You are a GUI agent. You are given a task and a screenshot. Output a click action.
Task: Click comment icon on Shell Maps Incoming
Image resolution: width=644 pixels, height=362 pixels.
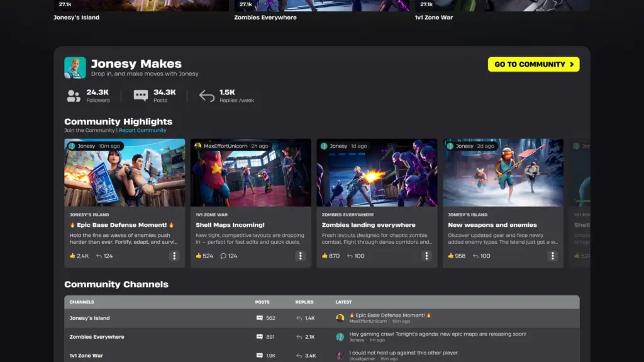click(223, 256)
